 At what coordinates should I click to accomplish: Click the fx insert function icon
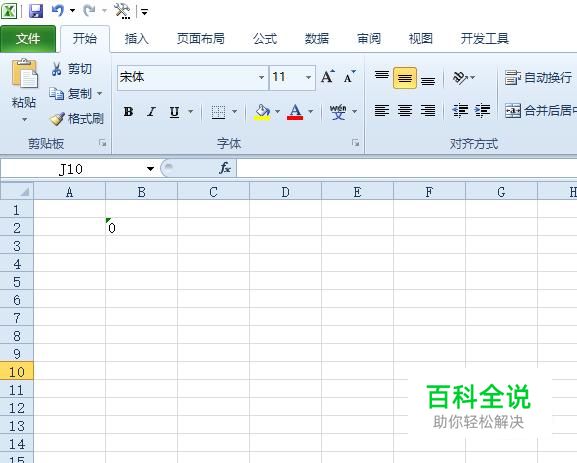[x=224, y=168]
